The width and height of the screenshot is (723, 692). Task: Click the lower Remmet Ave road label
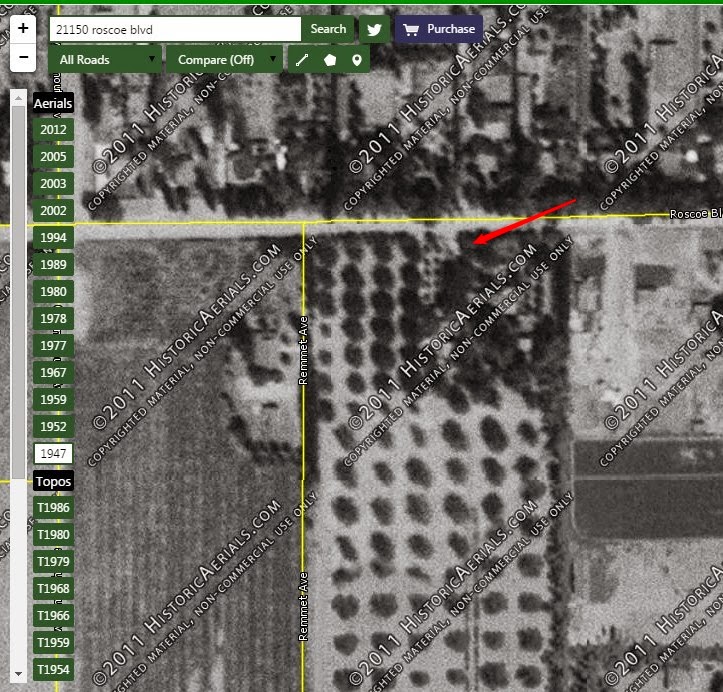click(303, 606)
